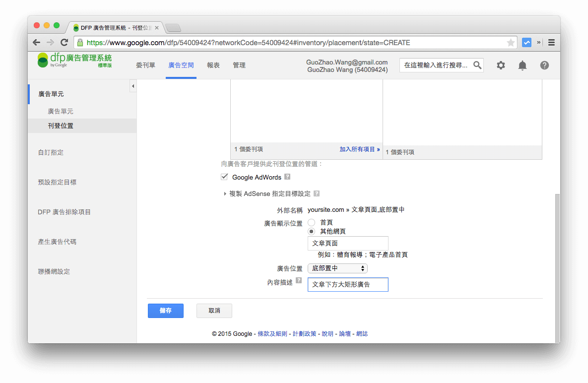This screenshot has width=588, height=383.
Task: Click the browser bookmark star
Action: pyautogui.click(x=511, y=42)
